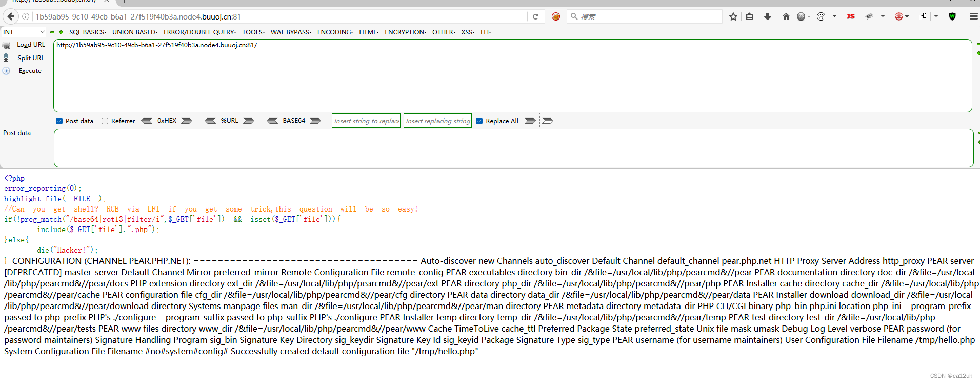Viewport: 980px width, 383px height.
Task: Click the grey globe toolbar icon
Action: 801,16
